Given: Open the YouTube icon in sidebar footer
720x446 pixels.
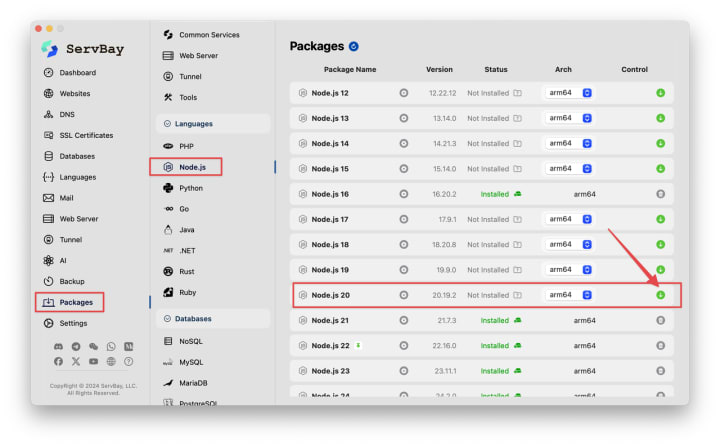Looking at the screenshot, I should (x=93, y=361).
